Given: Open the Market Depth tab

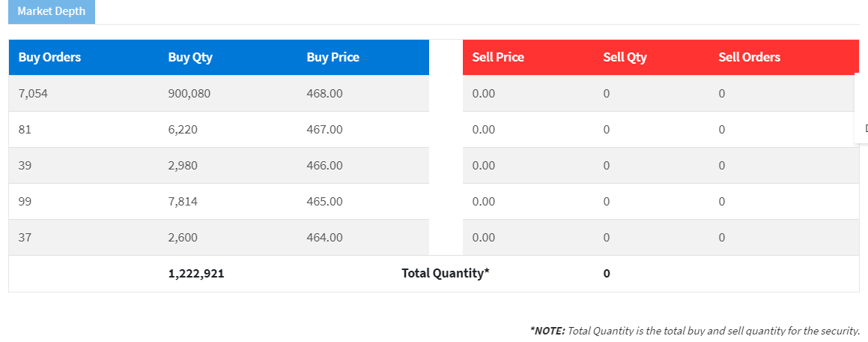Looking at the screenshot, I should point(52,12).
